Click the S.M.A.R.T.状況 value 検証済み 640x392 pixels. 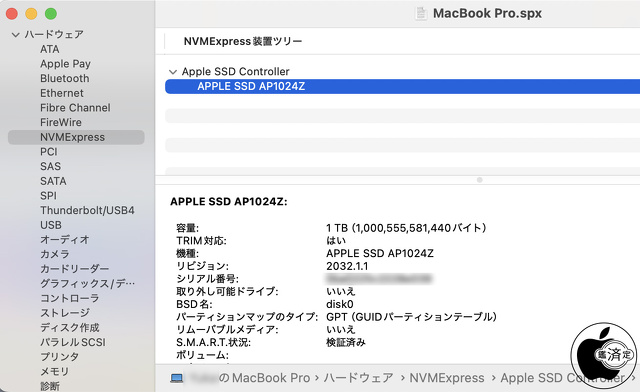click(x=346, y=342)
